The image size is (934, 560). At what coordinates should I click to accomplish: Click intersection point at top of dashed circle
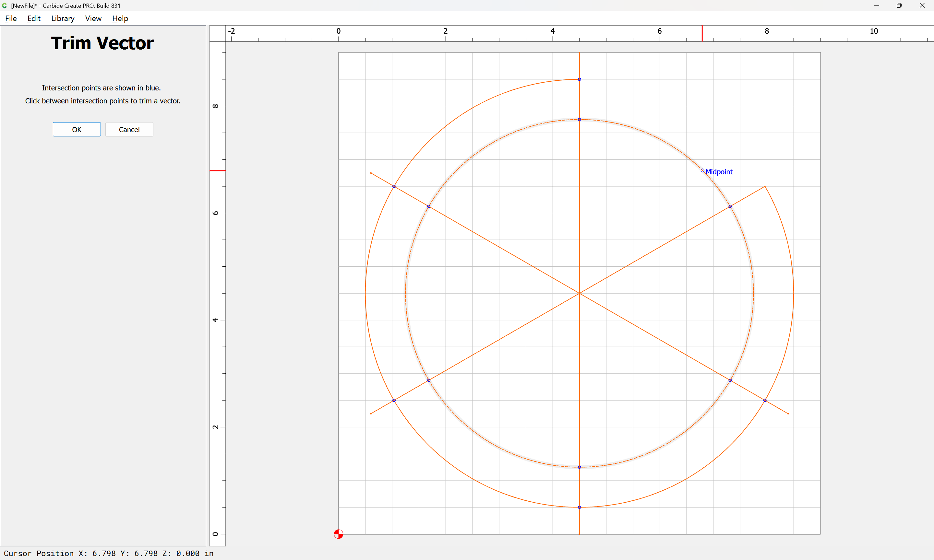[579, 120]
